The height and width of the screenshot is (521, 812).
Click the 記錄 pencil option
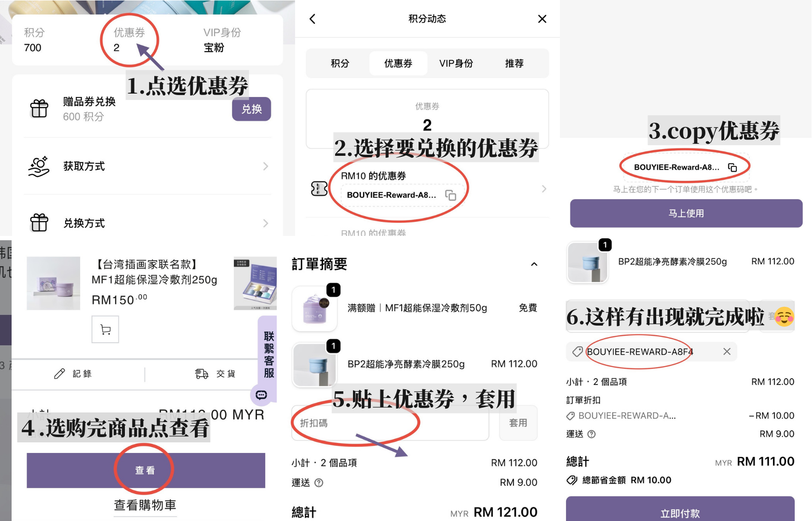click(73, 374)
